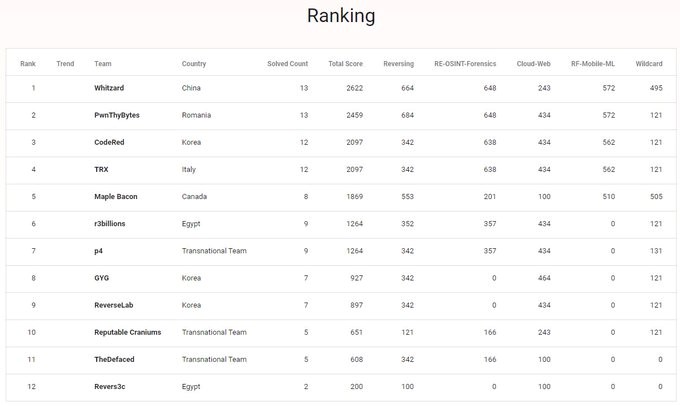The height and width of the screenshot is (406, 680).
Task: Open the Maple Bacon team entry
Action: click(x=117, y=197)
